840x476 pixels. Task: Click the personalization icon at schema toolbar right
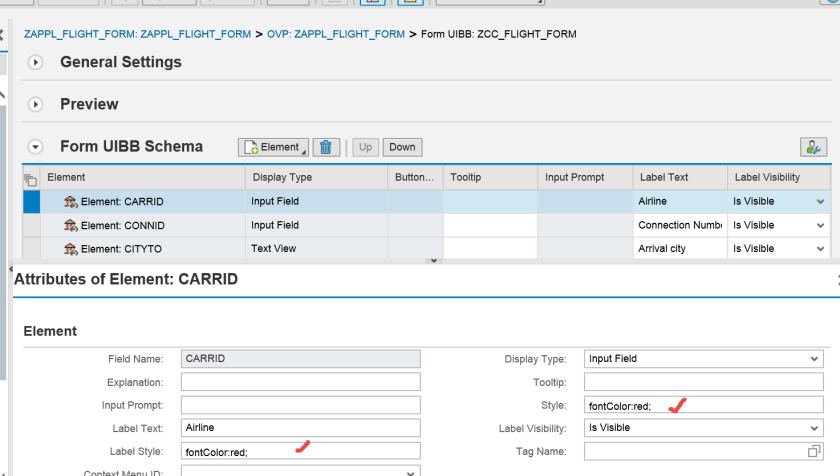pyautogui.click(x=813, y=147)
